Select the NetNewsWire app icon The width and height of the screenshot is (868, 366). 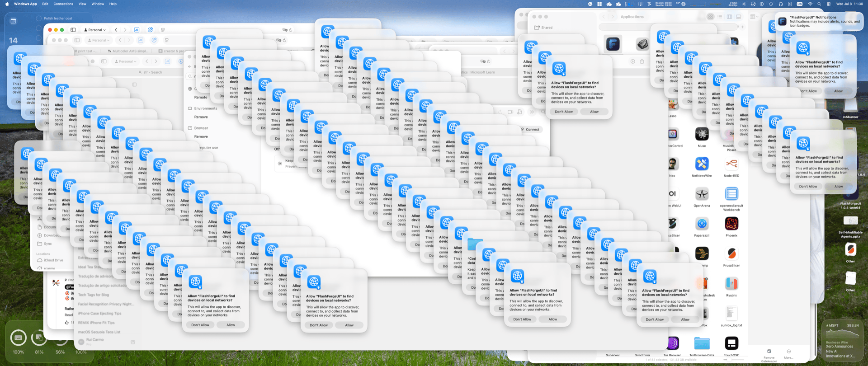pos(702,164)
